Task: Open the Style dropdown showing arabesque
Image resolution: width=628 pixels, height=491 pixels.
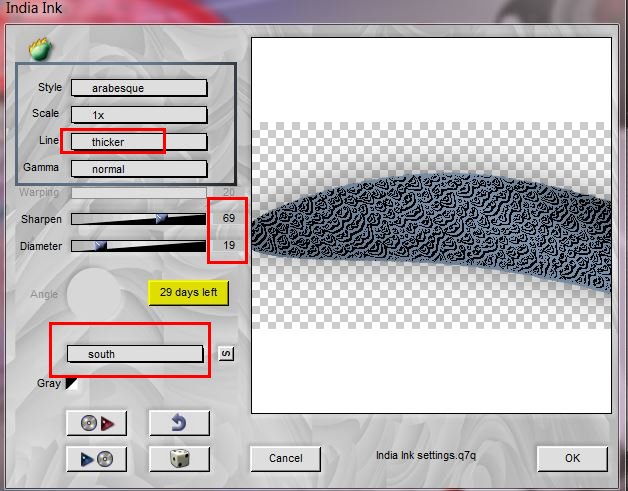Action: point(139,88)
